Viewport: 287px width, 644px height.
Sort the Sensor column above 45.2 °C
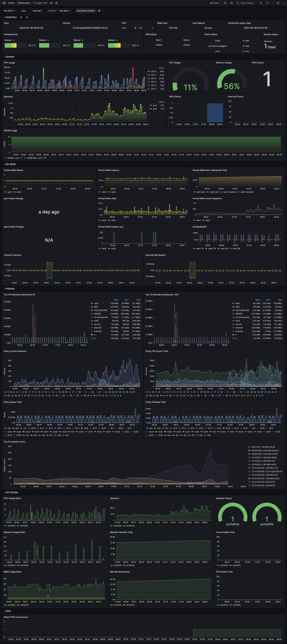coord(44,40)
